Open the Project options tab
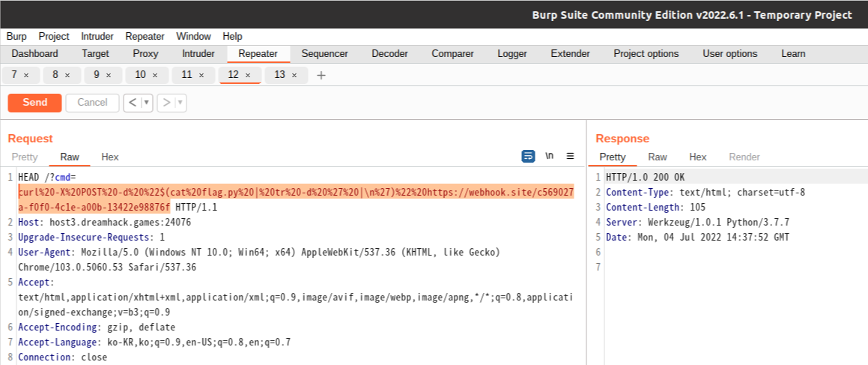 click(646, 54)
